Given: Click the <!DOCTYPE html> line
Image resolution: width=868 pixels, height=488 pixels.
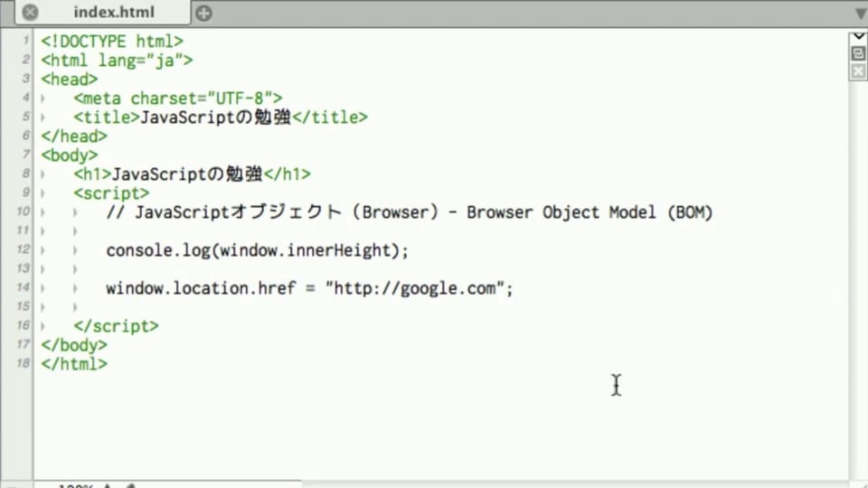Looking at the screenshot, I should (112, 42).
